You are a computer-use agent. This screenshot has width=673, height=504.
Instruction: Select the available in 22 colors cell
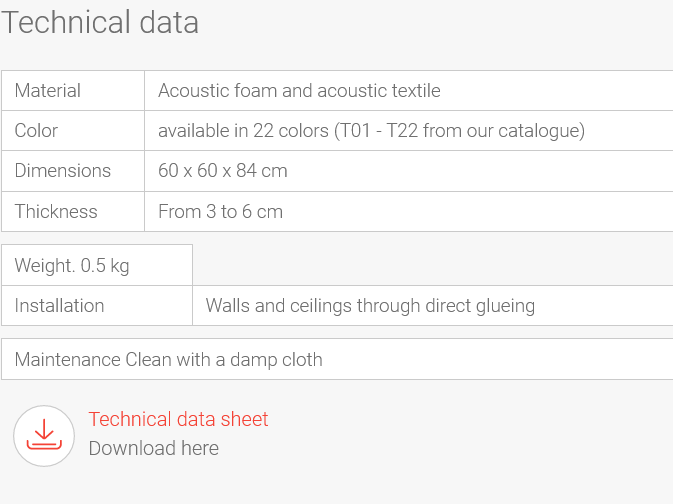pyautogui.click(x=409, y=131)
